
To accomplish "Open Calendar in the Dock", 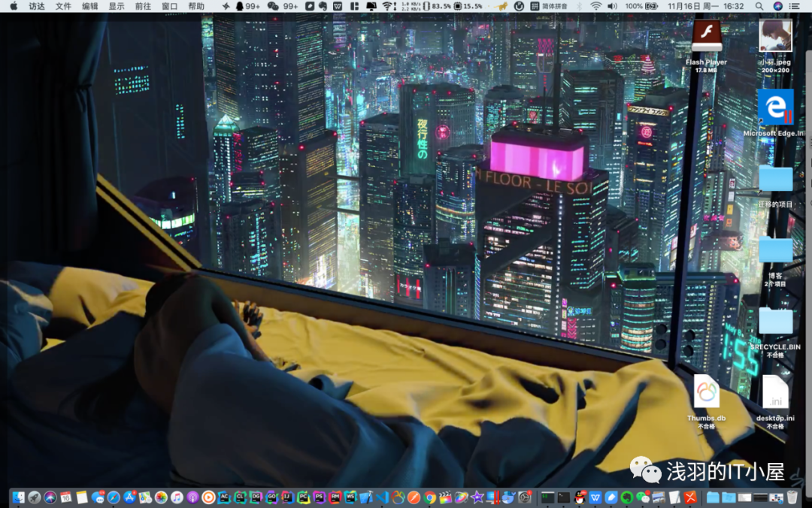I will tap(65, 497).
